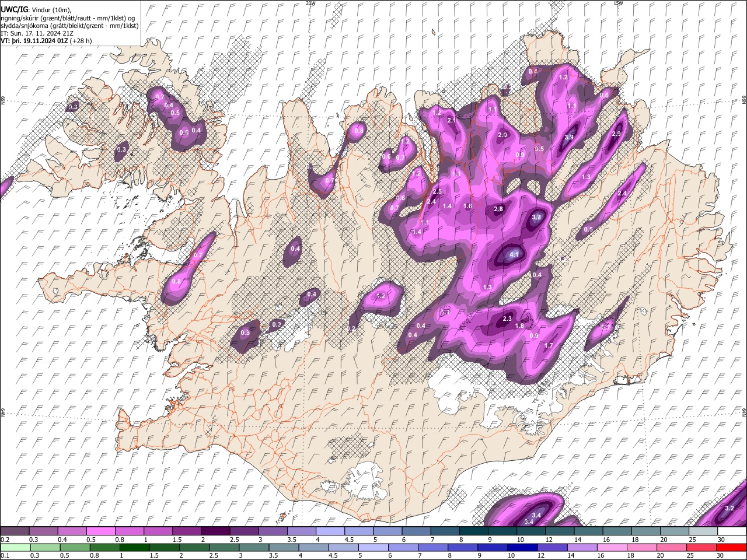The height and width of the screenshot is (560, 747).
Task: Click the rain legend swatch between 7 and 8
Action: [432, 547]
